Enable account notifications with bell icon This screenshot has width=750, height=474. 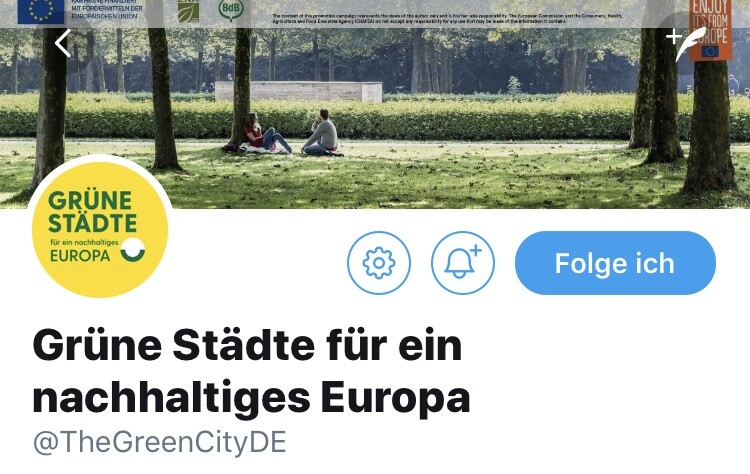[x=463, y=263]
